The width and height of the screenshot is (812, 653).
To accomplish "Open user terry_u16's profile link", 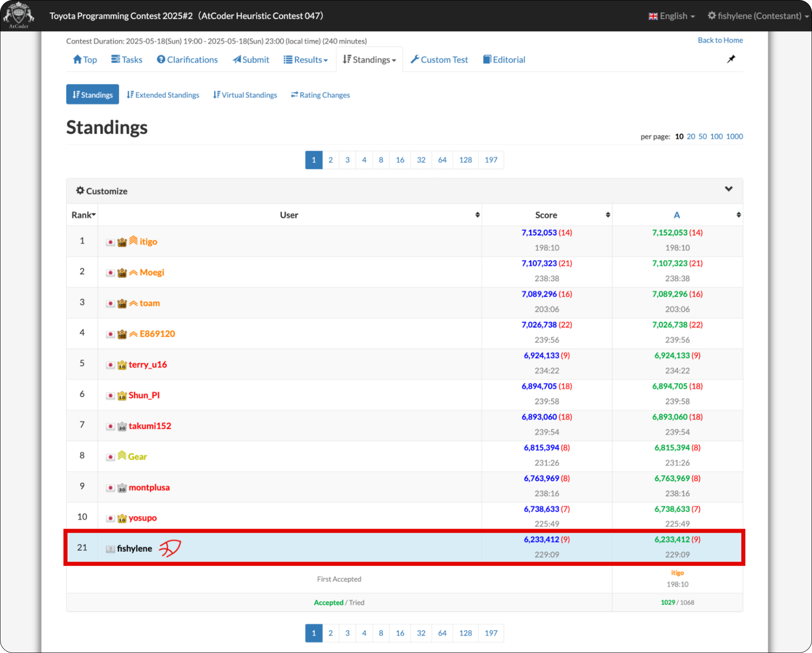I will click(x=148, y=365).
